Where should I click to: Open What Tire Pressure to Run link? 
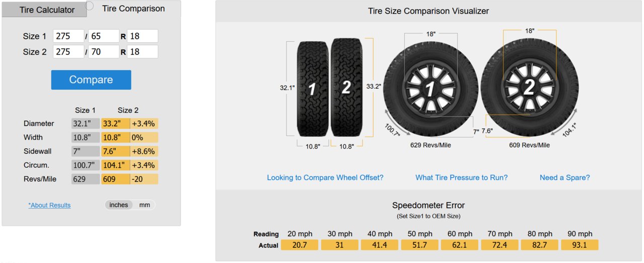tap(461, 177)
